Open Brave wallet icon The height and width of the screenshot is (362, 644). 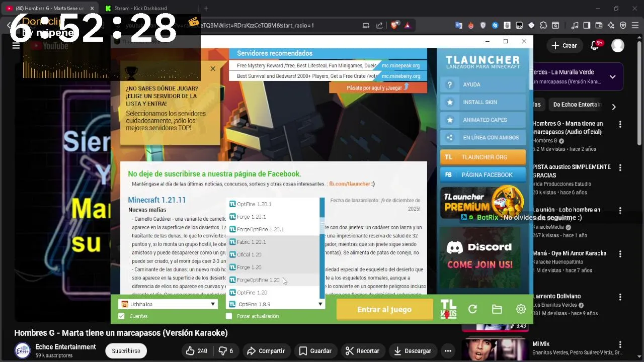tap(599, 25)
